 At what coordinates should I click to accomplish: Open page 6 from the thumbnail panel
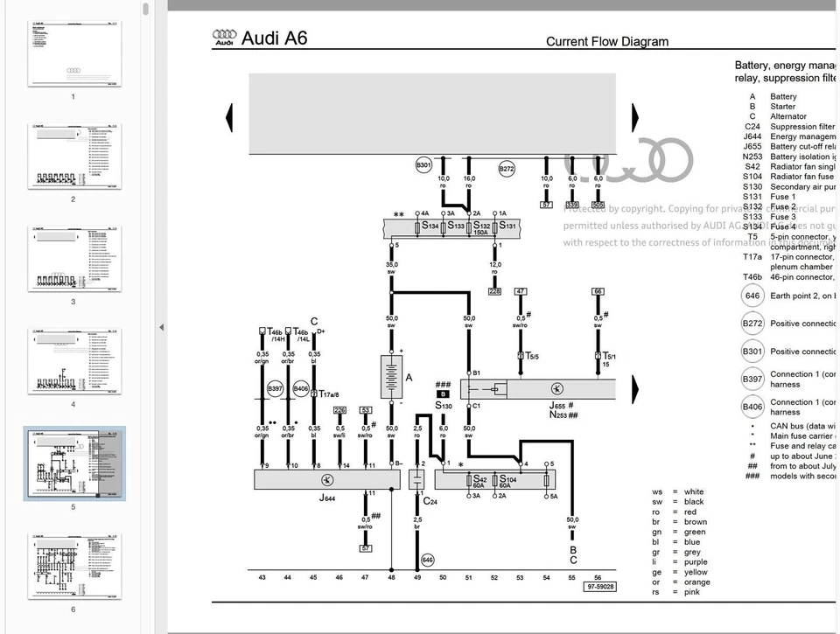coord(73,568)
